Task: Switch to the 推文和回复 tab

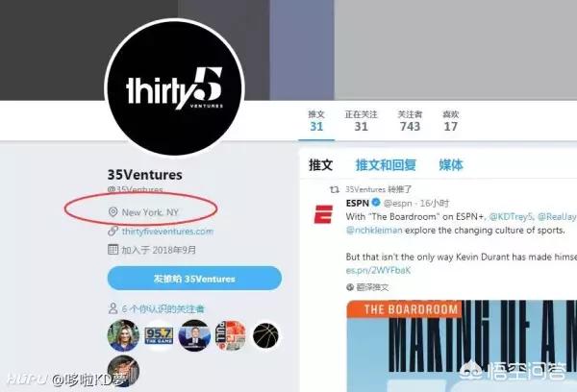Action: pyautogui.click(x=386, y=165)
